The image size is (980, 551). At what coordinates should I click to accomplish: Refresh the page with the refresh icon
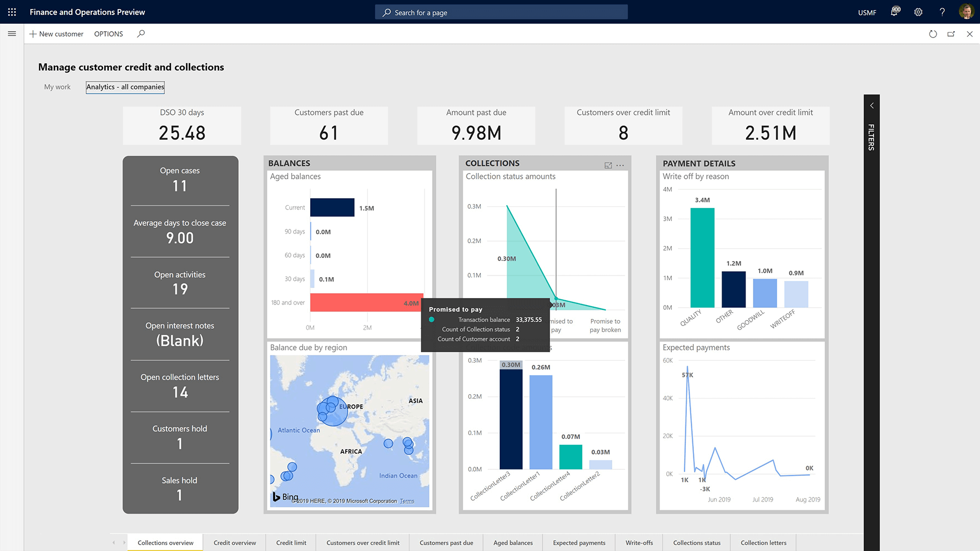pos(933,34)
